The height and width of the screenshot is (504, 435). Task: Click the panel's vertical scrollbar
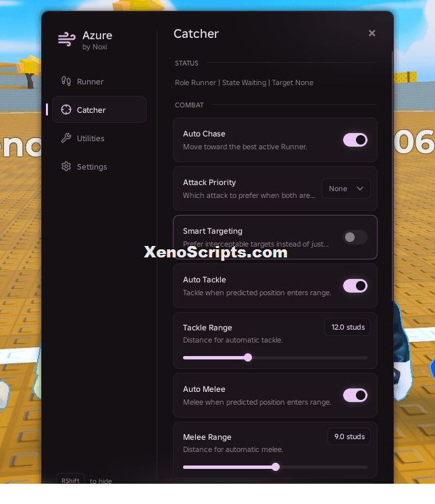(392, 175)
